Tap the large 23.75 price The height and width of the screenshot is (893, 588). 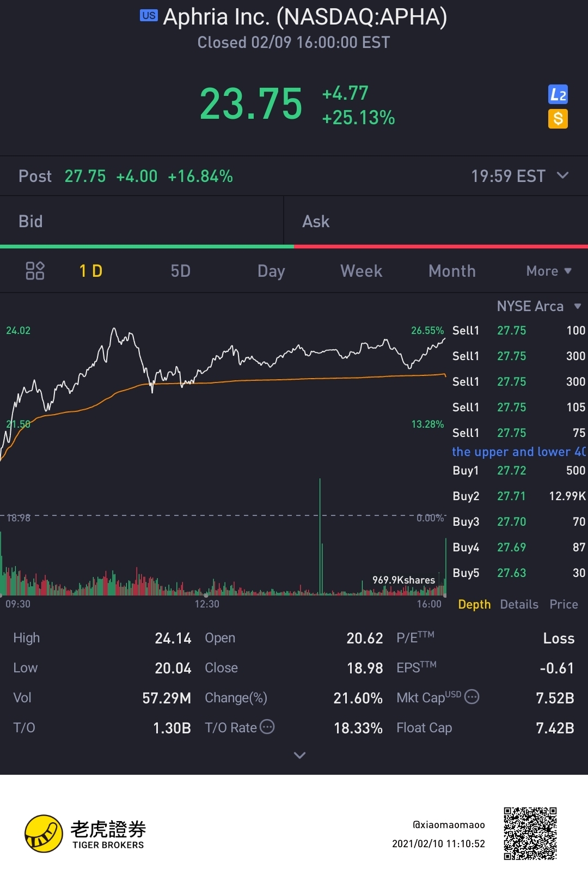[x=251, y=104]
